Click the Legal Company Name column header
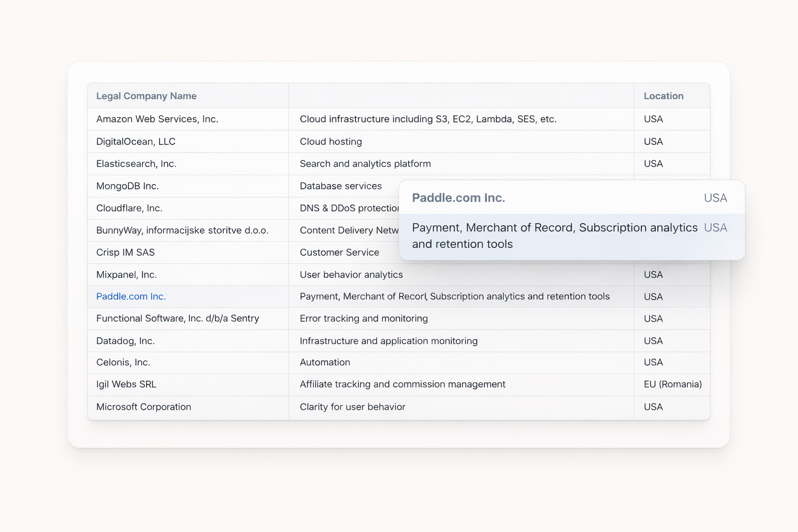 pos(146,96)
